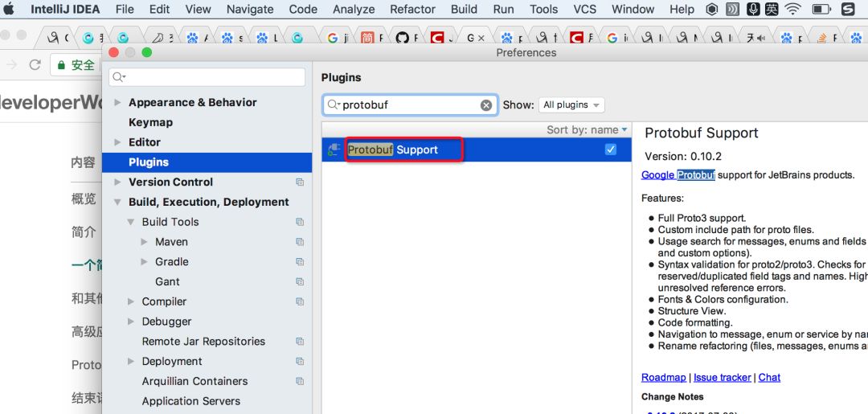Clear the protobuf plugin search text
The image size is (868, 414).
pyautogui.click(x=486, y=105)
